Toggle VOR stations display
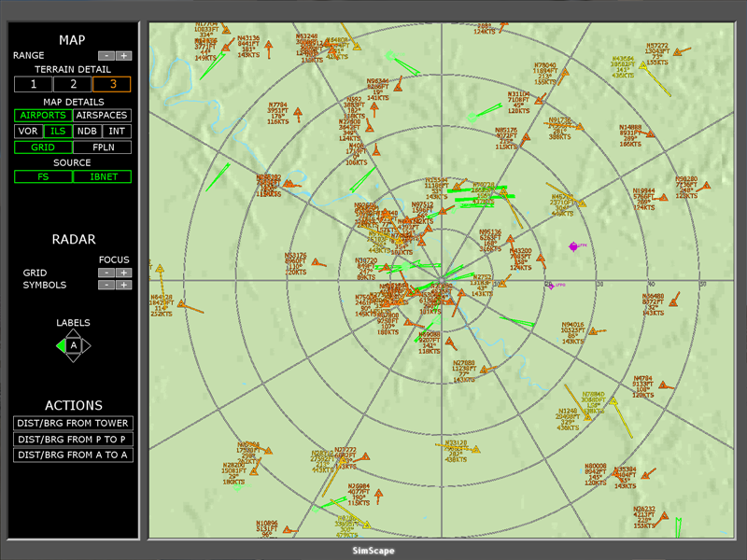747x560 pixels. pyautogui.click(x=28, y=132)
